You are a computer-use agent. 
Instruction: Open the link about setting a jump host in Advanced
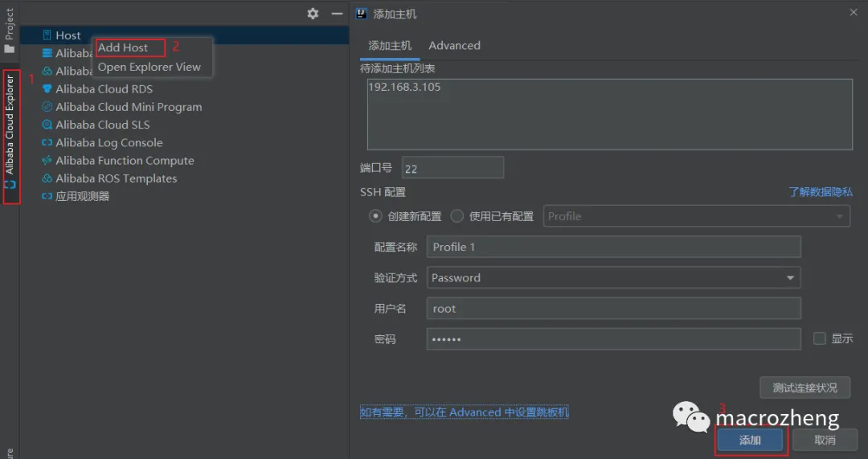coord(464,412)
